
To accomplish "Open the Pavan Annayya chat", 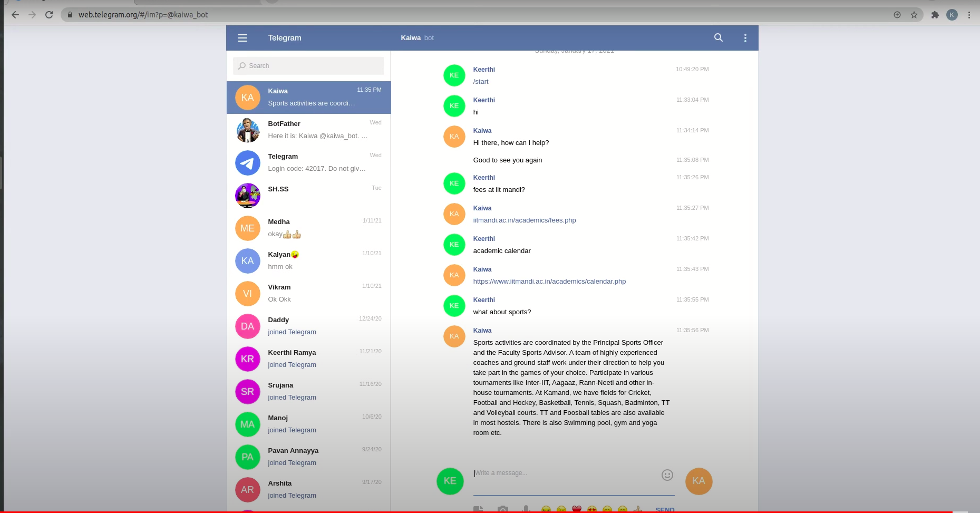I will click(308, 457).
